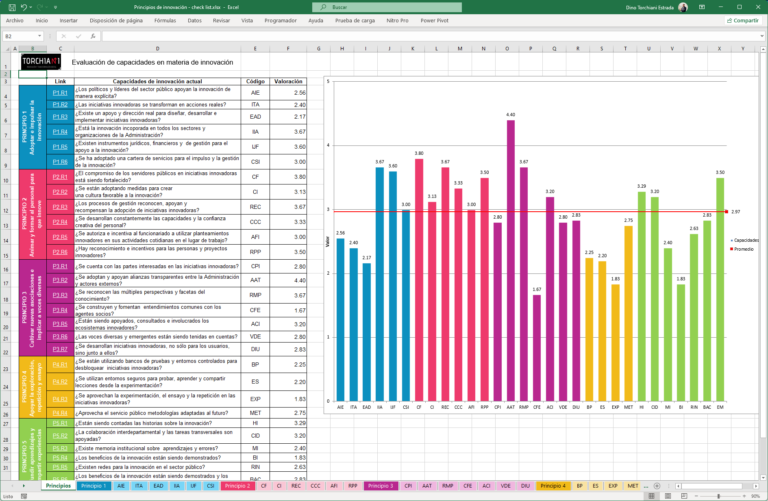Expand the formula bar

pyautogui.click(x=761, y=36)
